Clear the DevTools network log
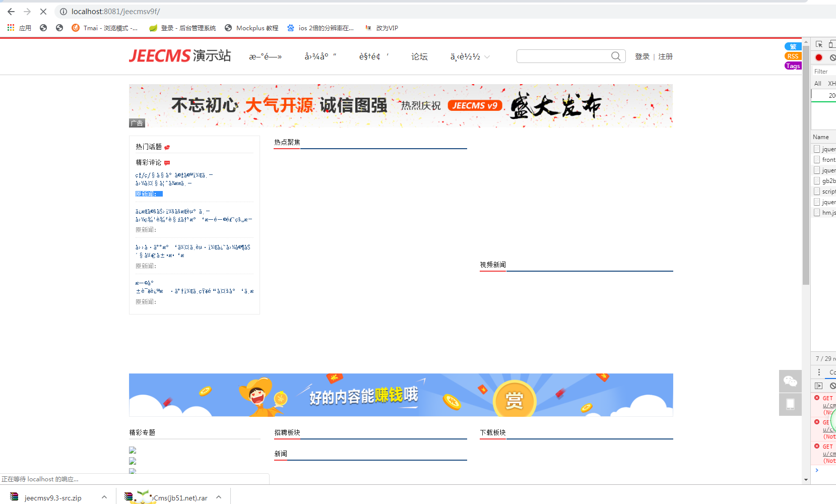Viewport: 836px width, 504px height. coord(832,57)
